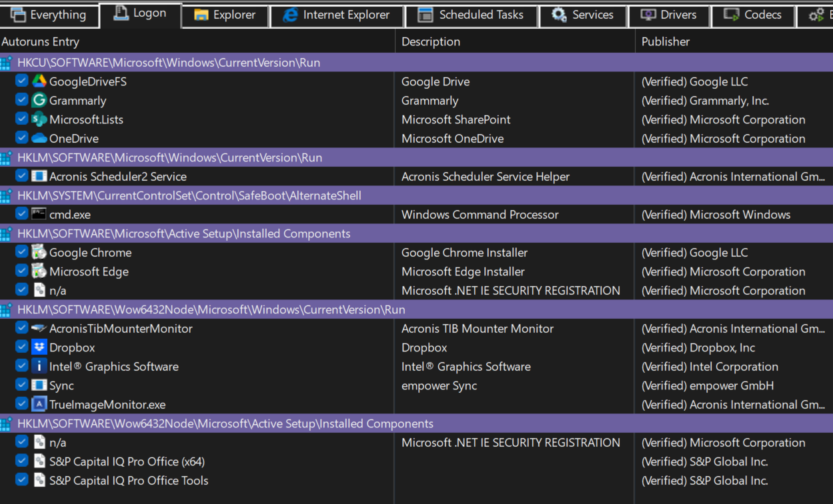Switch to the Drivers tab
Viewport: 833px width, 504px height.
[669, 15]
